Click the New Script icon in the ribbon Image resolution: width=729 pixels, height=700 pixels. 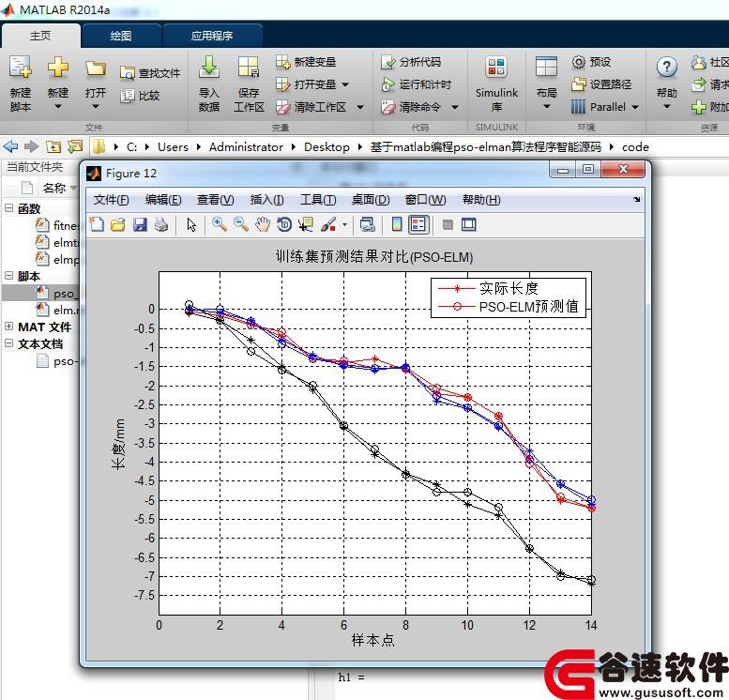click(21, 67)
